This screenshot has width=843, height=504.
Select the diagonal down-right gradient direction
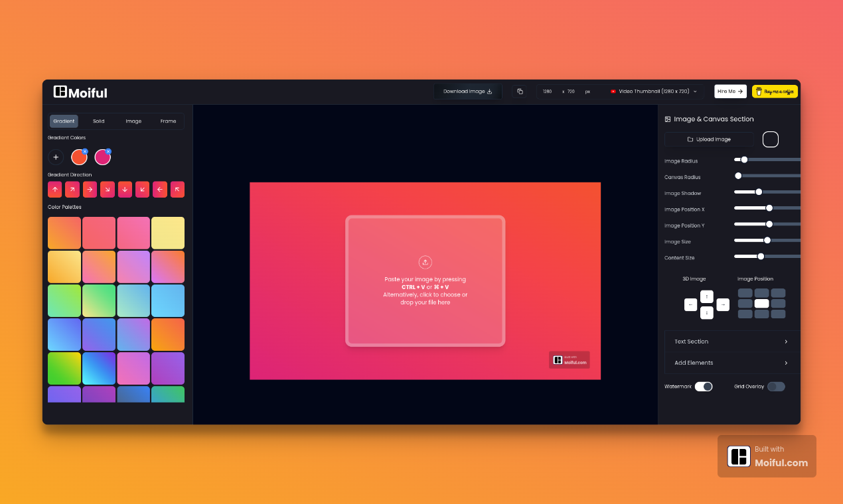107,189
